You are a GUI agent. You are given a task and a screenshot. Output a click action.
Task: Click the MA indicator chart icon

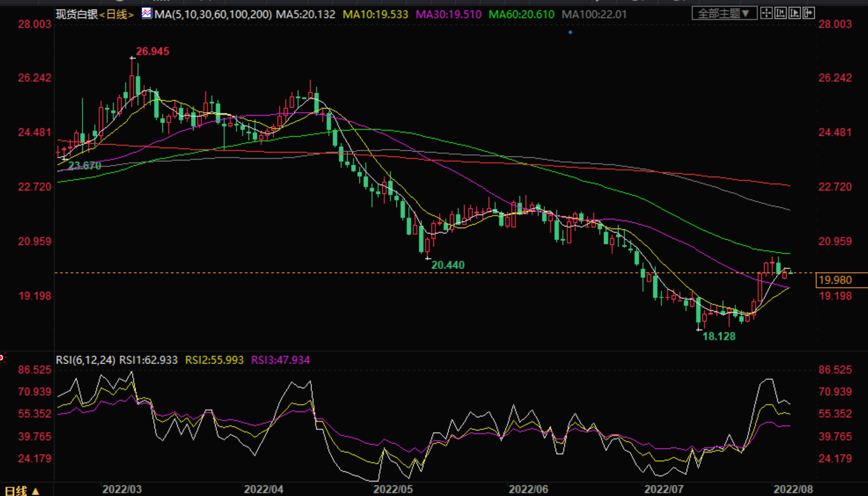click(147, 13)
